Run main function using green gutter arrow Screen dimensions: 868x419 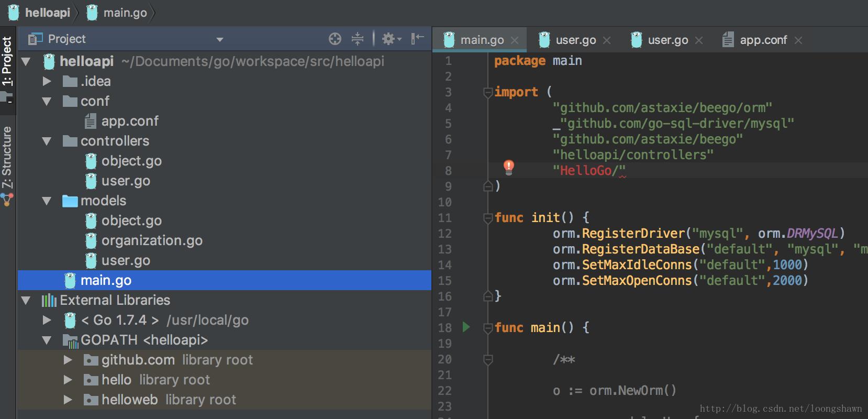pyautogui.click(x=466, y=327)
